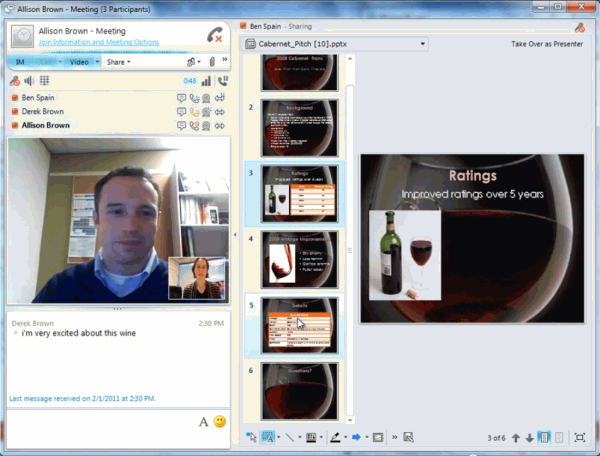The width and height of the screenshot is (600, 456).
Task: Click Allison Brown's muted phone icon
Action: pyautogui.click(x=194, y=126)
